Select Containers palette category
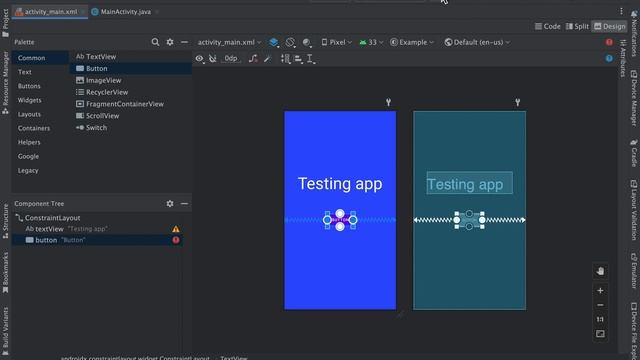The width and height of the screenshot is (640, 360). (34, 128)
